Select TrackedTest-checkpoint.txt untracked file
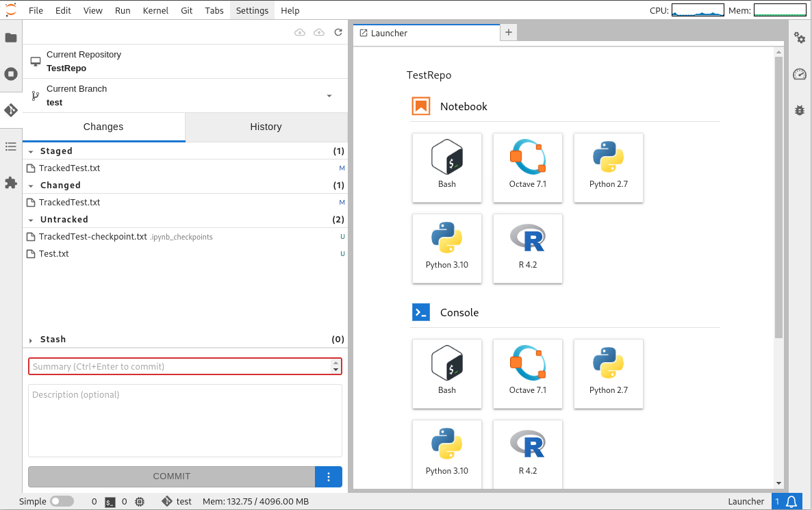Viewport: 812px width, 510px height. click(x=185, y=237)
